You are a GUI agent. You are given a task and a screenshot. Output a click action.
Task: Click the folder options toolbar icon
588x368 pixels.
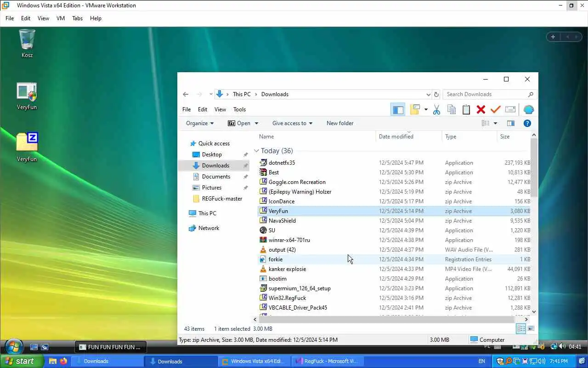415,109
